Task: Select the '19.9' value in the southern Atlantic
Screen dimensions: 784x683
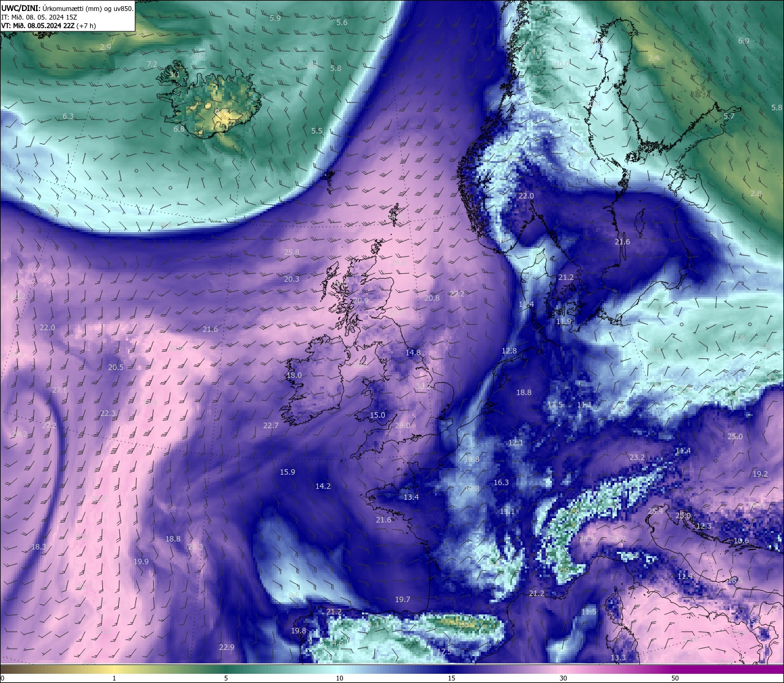Action: coord(141,561)
